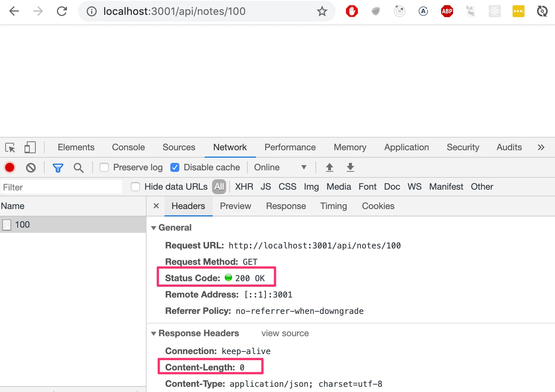Open the ABP Adblock Plus extension
This screenshot has height=392, width=555.
(447, 12)
